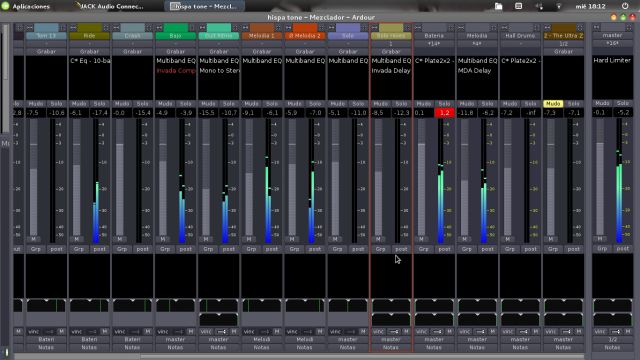Disable Solo on the Bateria bus

[444, 104]
